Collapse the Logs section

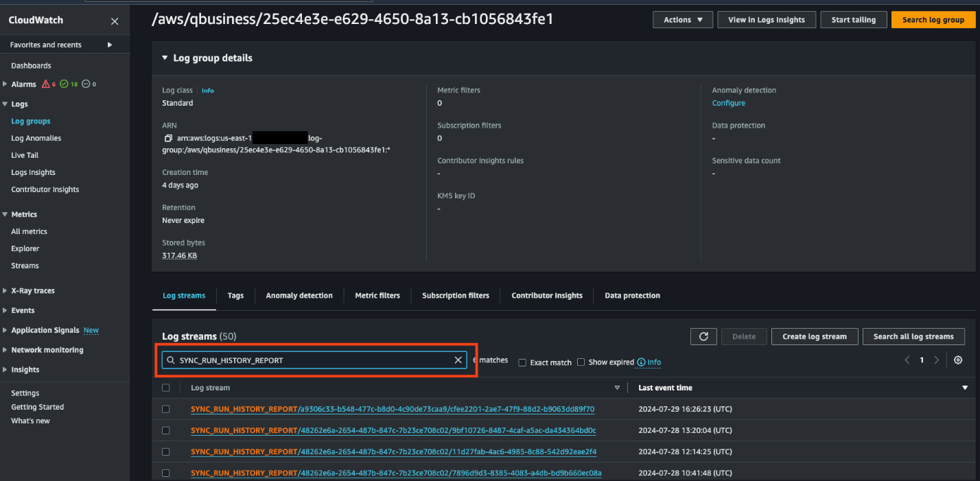[5, 104]
